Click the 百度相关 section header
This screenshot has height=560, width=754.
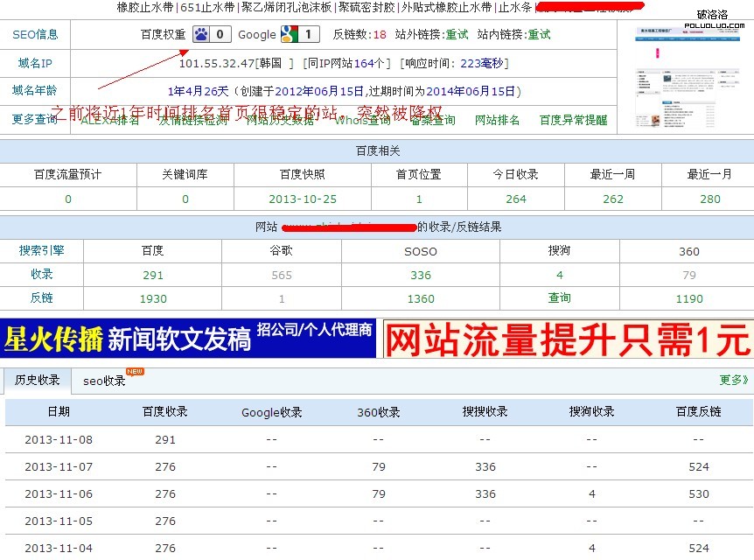(x=378, y=151)
